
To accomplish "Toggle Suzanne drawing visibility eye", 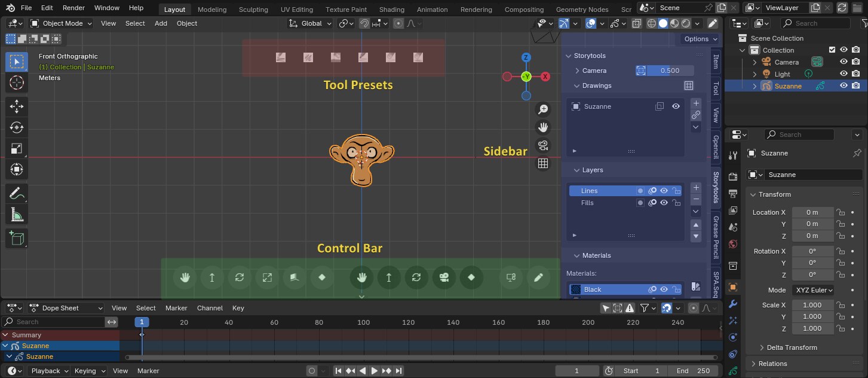I will click(676, 106).
